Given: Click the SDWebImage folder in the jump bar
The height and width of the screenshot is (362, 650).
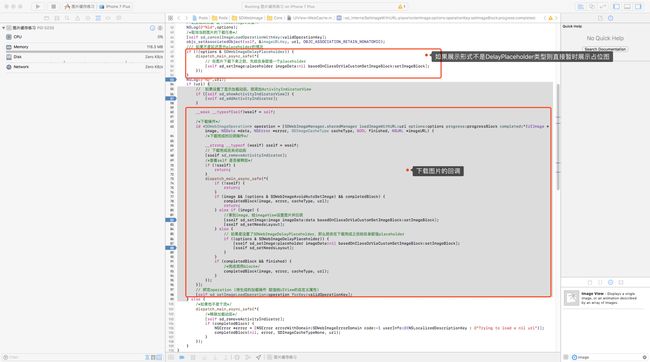Looking at the screenshot, I should pos(247,18).
